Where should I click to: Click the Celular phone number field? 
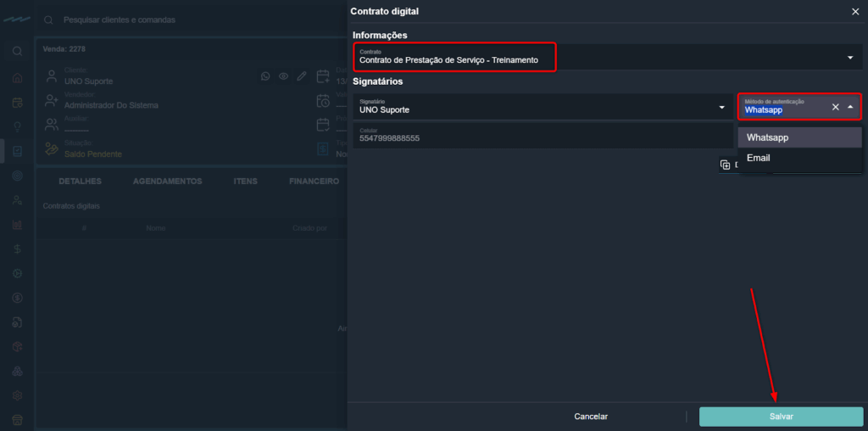pyautogui.click(x=542, y=137)
